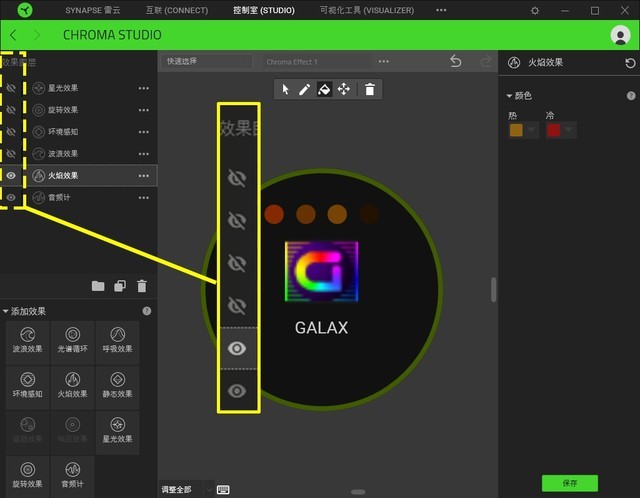Screen dimensions: 640x498
Task: Open more options for 旋转效果 layer
Action: (x=144, y=110)
